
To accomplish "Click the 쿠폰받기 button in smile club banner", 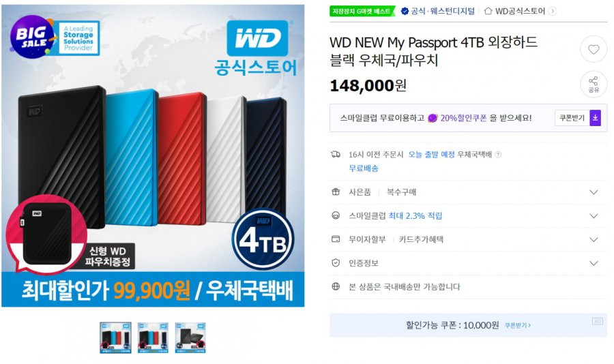I will pyautogui.click(x=572, y=118).
